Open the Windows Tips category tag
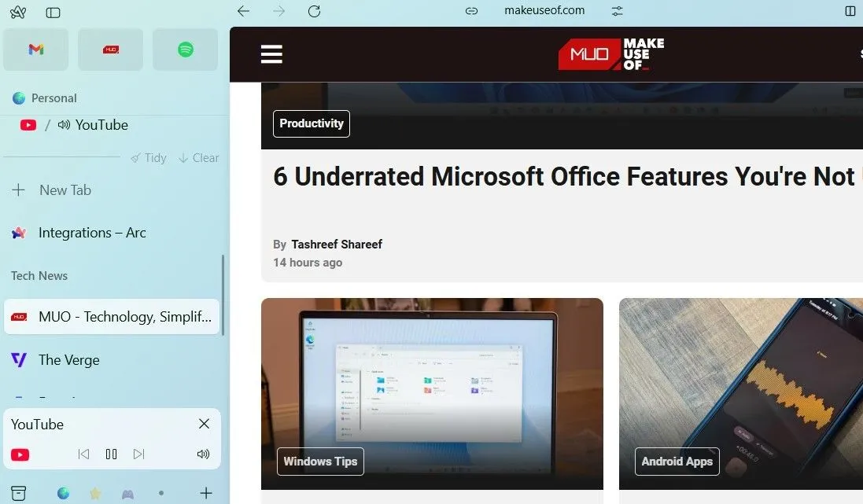 (320, 461)
